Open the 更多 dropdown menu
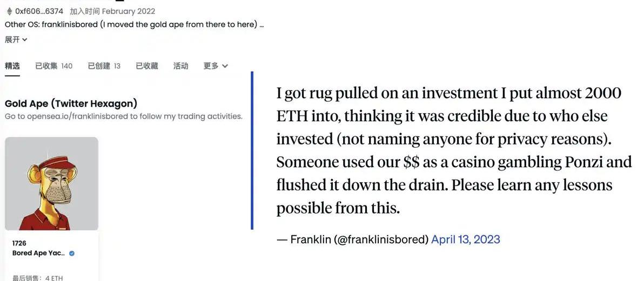 [x=216, y=66]
